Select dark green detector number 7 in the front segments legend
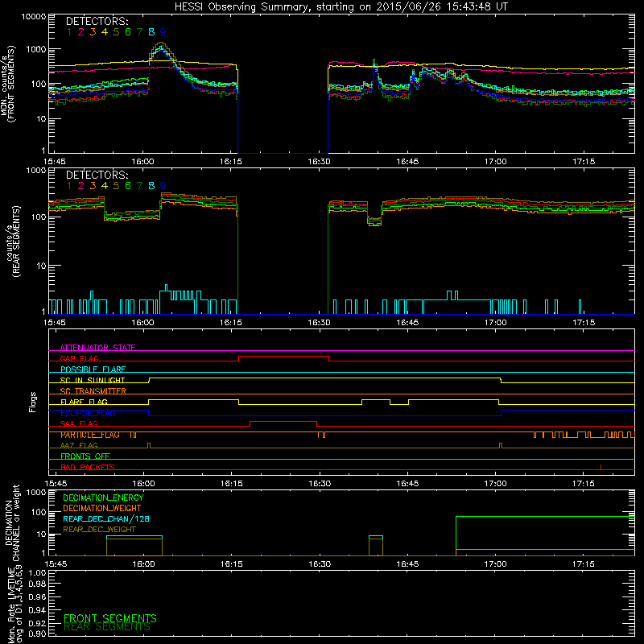Viewport: 644px width, 644px height. (x=139, y=32)
